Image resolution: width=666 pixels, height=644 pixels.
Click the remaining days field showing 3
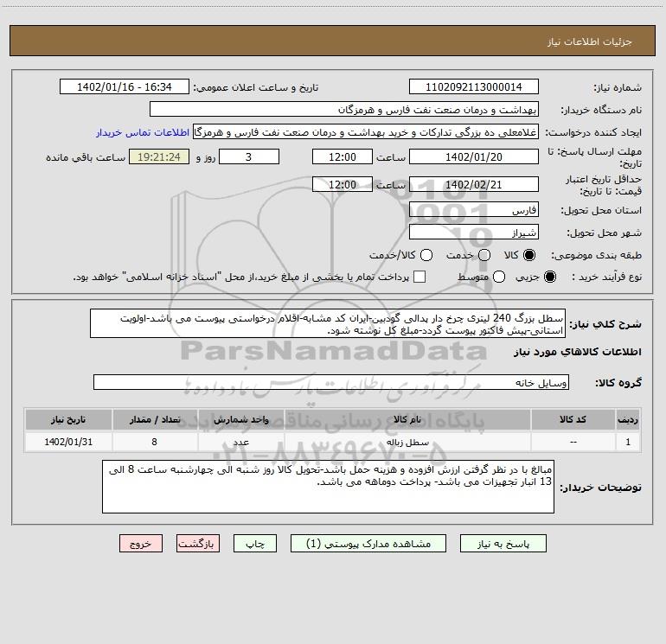point(249,156)
